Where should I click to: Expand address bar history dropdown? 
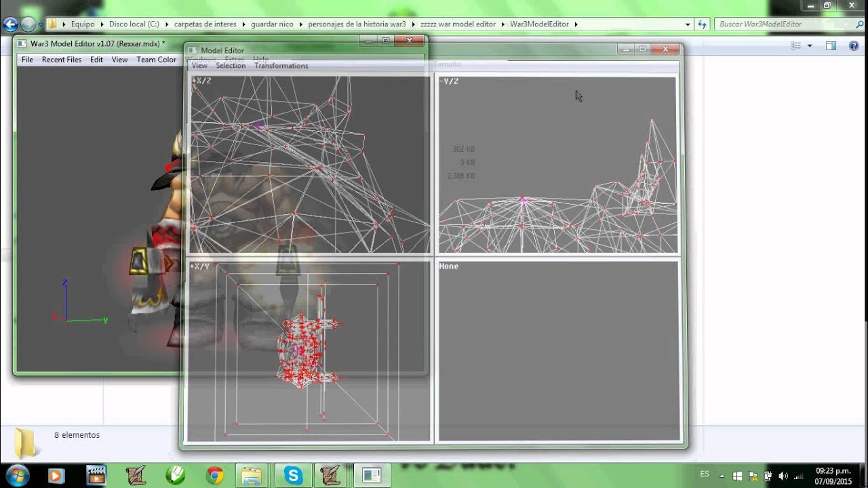(x=688, y=24)
